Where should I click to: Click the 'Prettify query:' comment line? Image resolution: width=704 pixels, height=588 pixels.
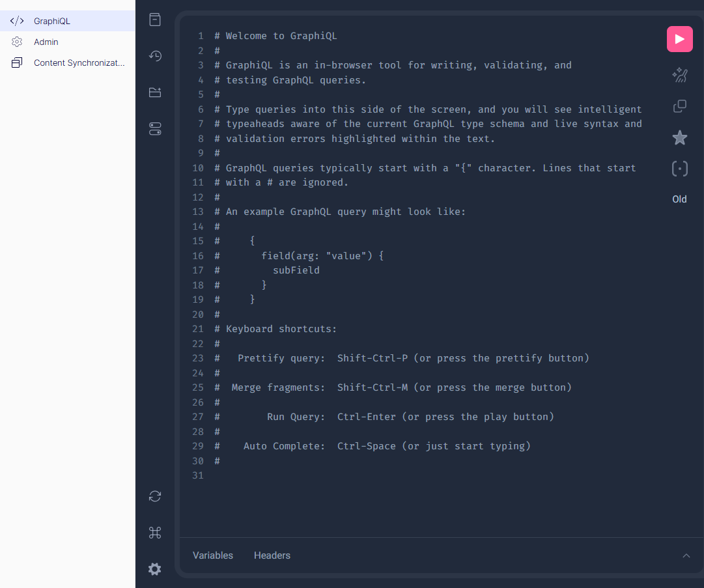pyautogui.click(x=402, y=358)
